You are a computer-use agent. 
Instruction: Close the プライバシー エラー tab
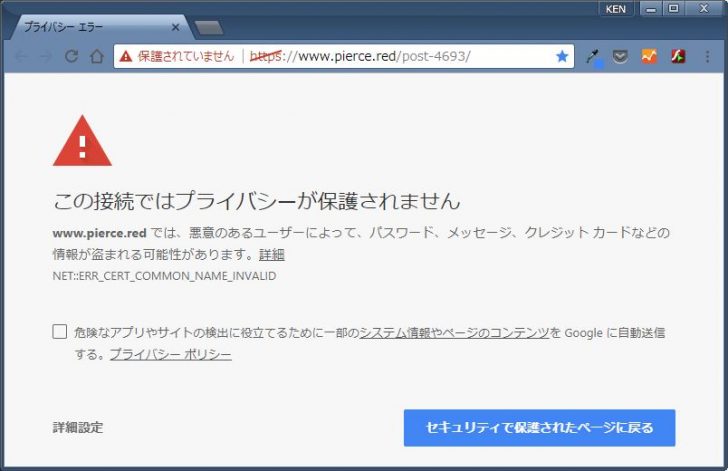[176, 27]
